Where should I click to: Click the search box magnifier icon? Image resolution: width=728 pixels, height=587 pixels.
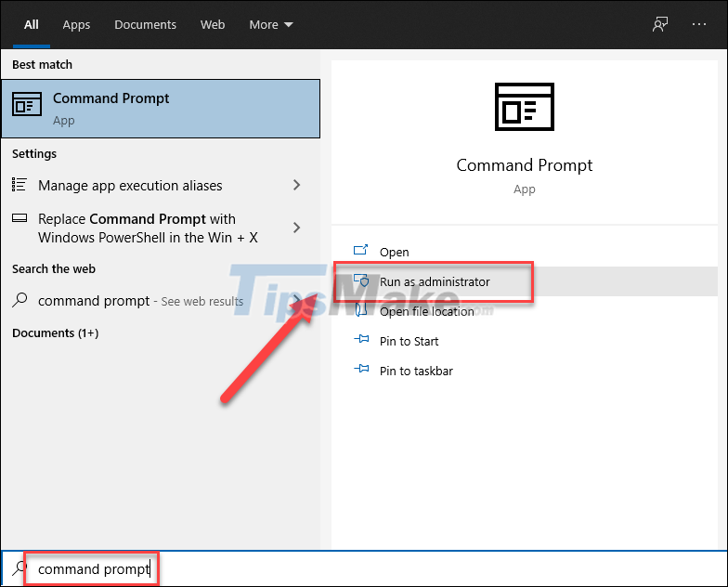click(x=19, y=568)
